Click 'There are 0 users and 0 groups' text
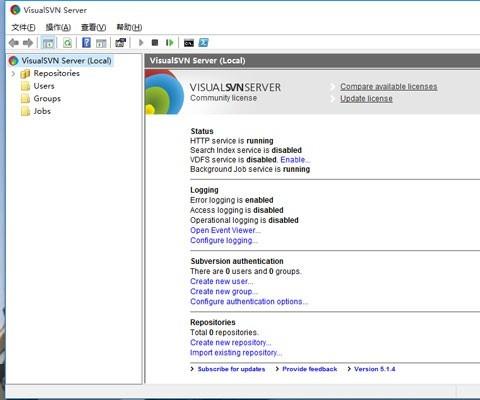The width and height of the screenshot is (480, 400). point(246,271)
